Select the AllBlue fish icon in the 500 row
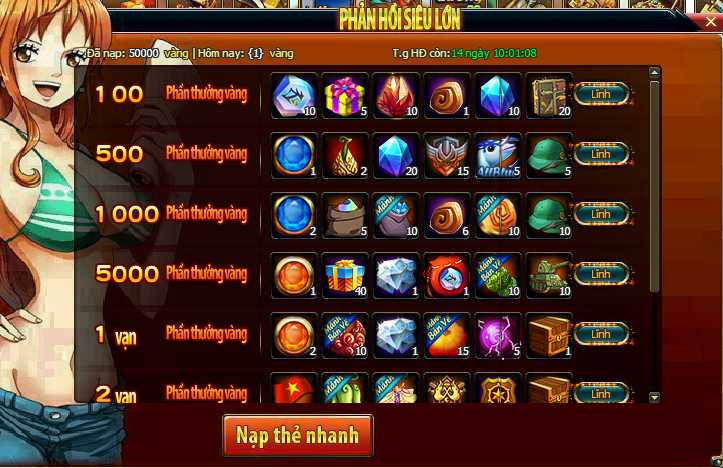This screenshot has width=723, height=468. pos(498,156)
